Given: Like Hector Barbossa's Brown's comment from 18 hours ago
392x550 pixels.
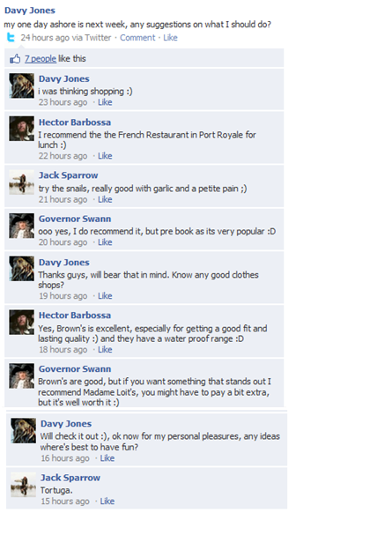Looking at the screenshot, I should point(105,349).
